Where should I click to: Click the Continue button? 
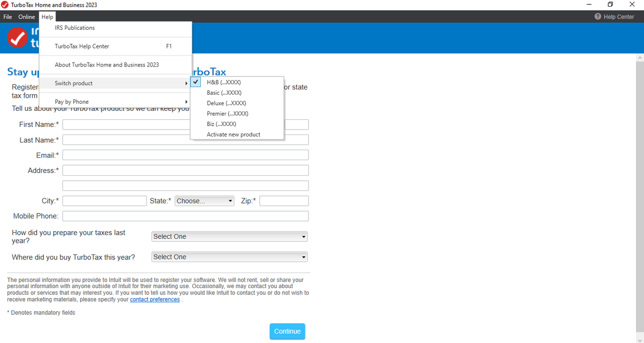(287, 331)
